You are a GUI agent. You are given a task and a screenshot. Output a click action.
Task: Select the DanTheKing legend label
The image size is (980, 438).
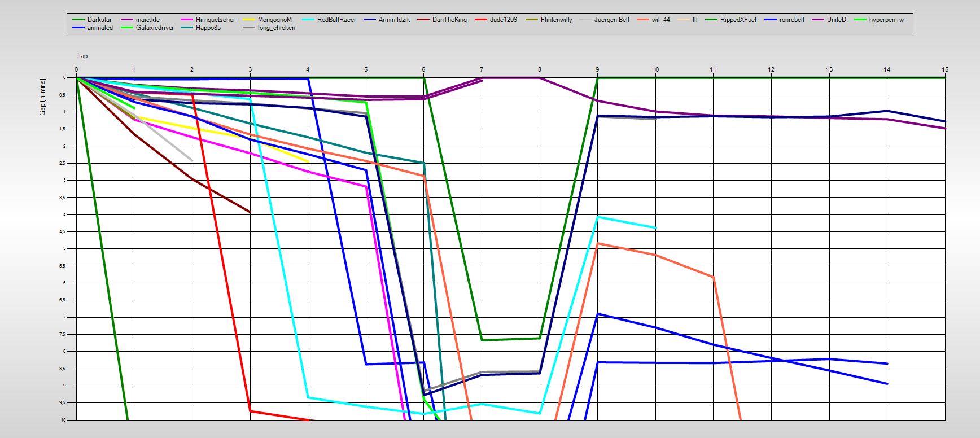tap(449, 20)
